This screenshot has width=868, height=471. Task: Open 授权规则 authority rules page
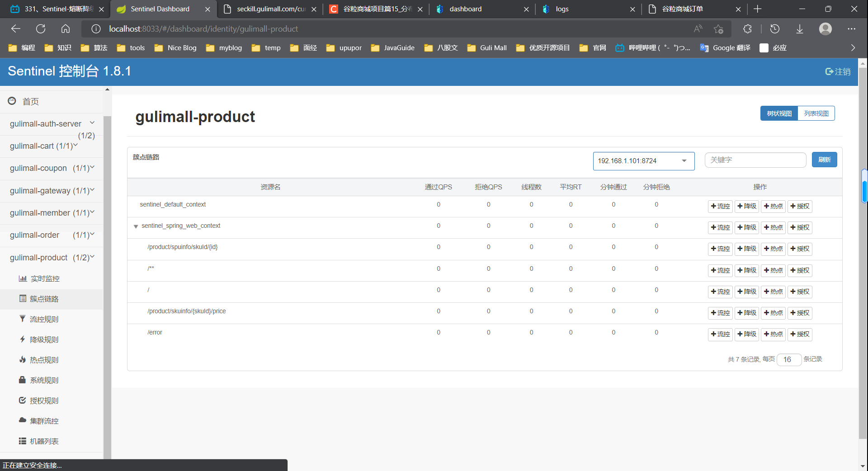point(39,401)
